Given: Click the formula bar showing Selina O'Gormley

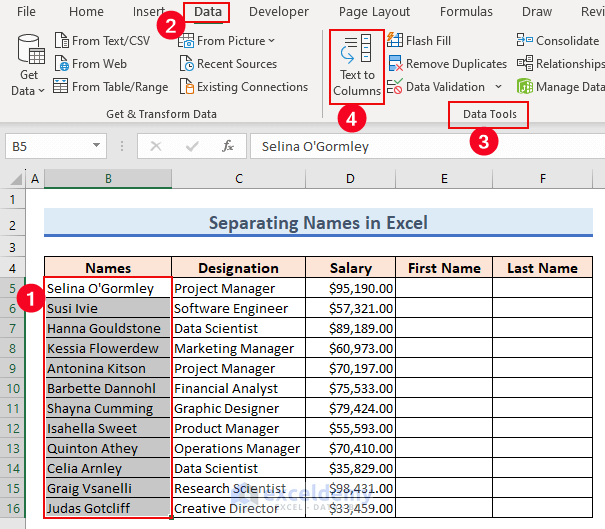Looking at the screenshot, I should click(428, 146).
